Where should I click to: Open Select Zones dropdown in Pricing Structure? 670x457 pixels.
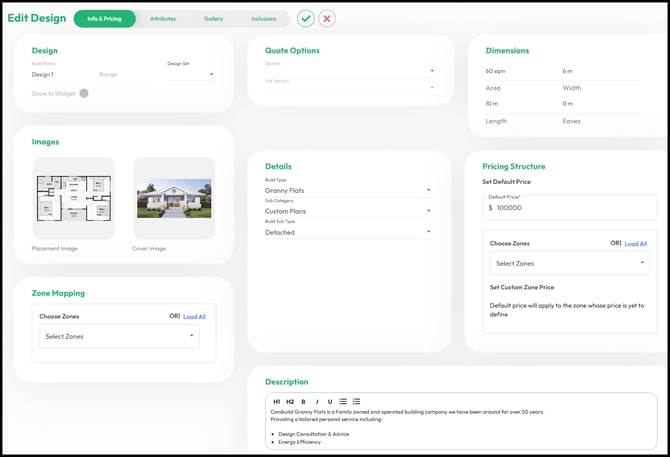pyautogui.click(x=570, y=263)
